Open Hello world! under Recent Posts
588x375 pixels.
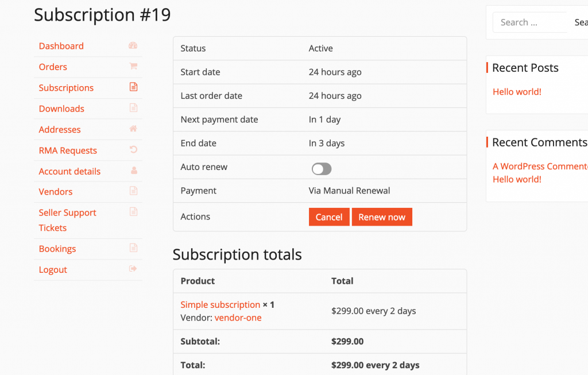(x=517, y=92)
